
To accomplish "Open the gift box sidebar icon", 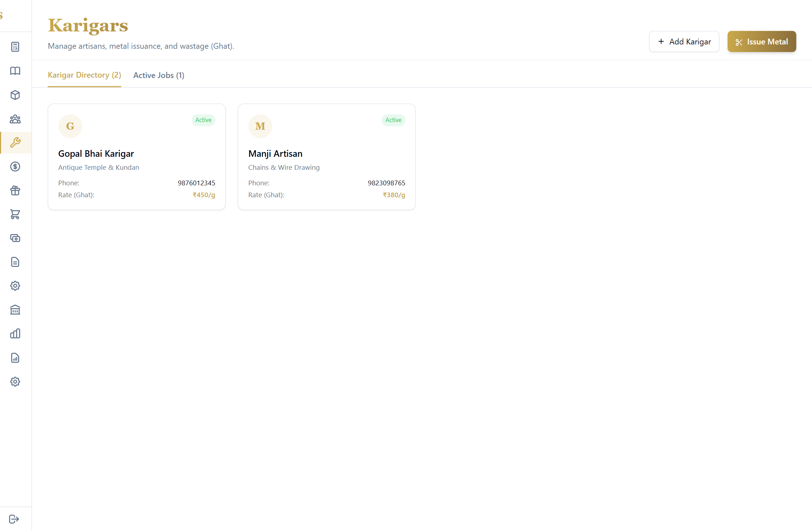I will point(15,190).
